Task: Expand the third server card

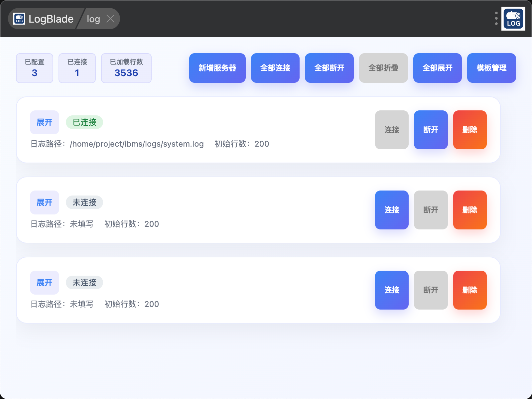Action: pos(45,283)
